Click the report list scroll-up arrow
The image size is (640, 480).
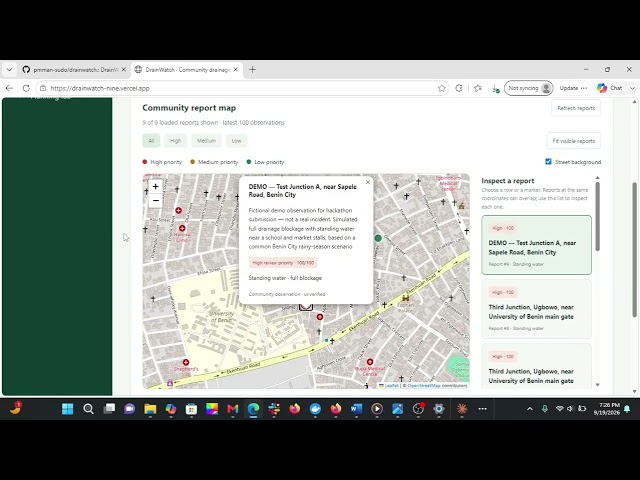[x=598, y=178]
